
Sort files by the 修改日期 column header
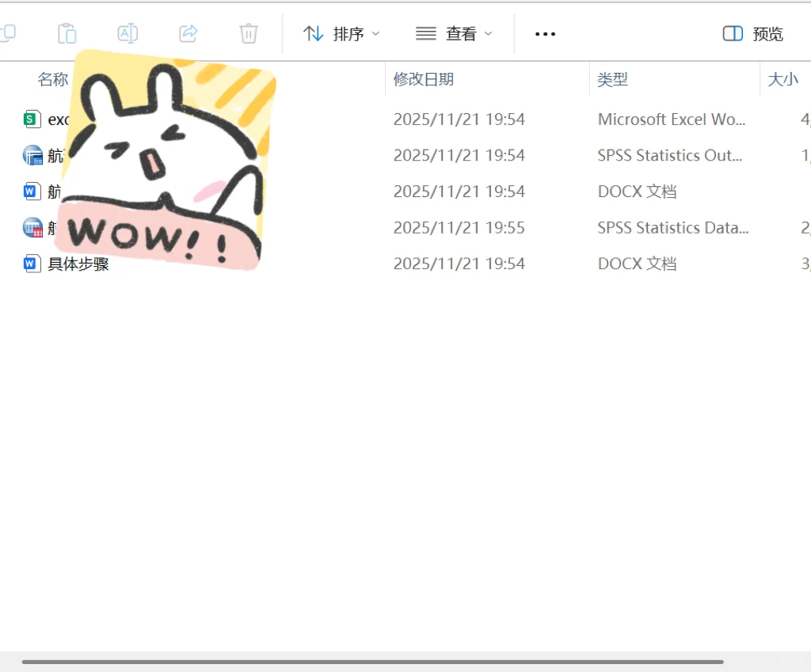point(424,79)
